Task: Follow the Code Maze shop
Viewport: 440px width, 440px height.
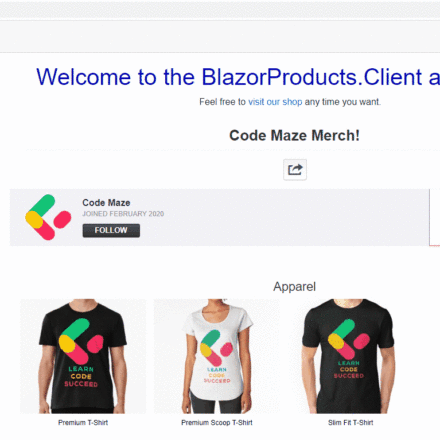Action: point(111,230)
